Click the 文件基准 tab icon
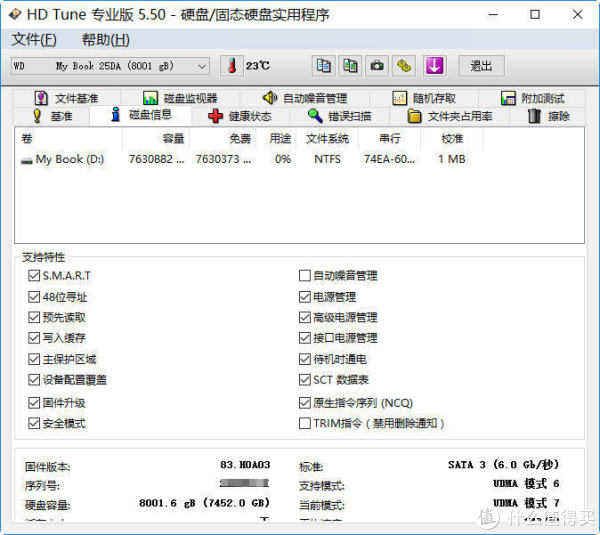Image resolution: width=600 pixels, height=535 pixels. 41,98
